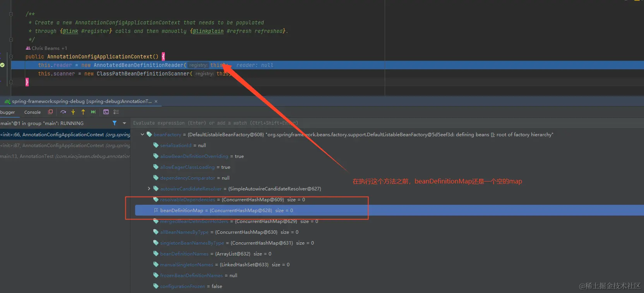This screenshot has width=644, height=293.
Task: Click the Show Execution Point icon
Action: point(50,112)
